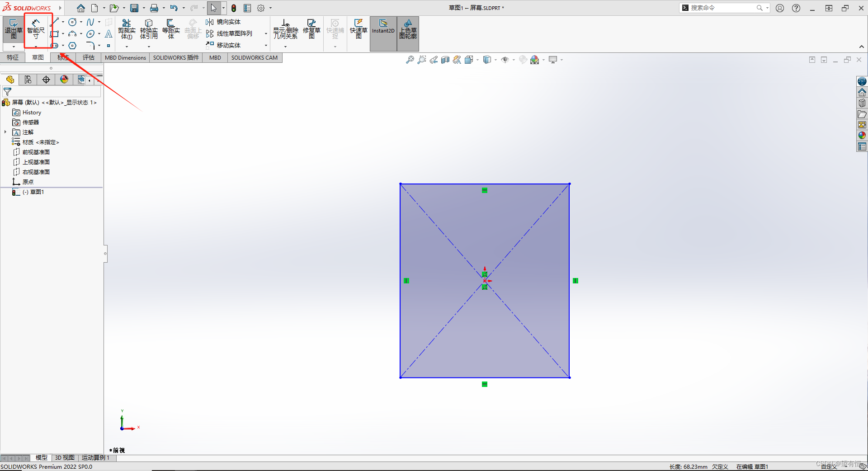Screen dimensions: 868x471
Task: Open the New document dropdown arrow
Action: pos(104,8)
